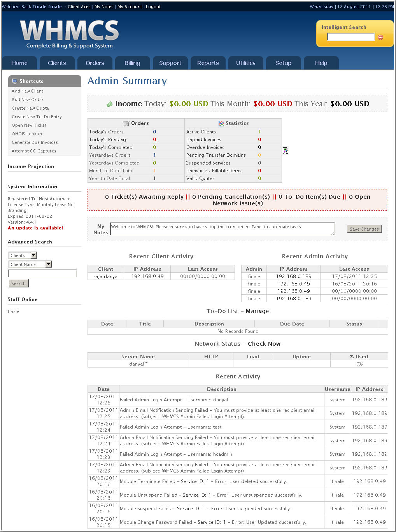Click the Attempt CC Captures shortcut

(34, 151)
